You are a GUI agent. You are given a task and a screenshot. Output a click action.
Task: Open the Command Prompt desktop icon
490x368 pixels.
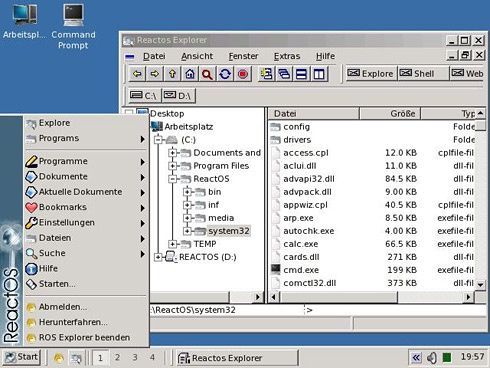tap(73, 27)
